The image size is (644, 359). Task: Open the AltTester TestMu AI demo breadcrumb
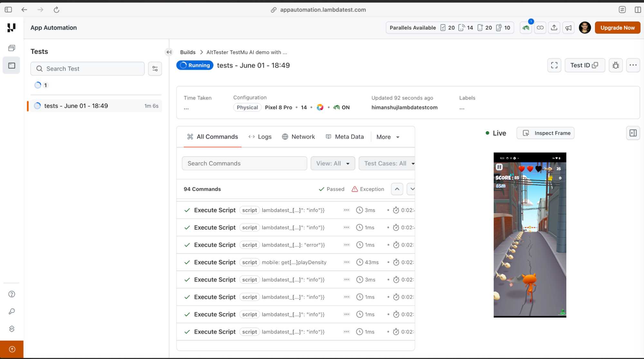pos(247,52)
